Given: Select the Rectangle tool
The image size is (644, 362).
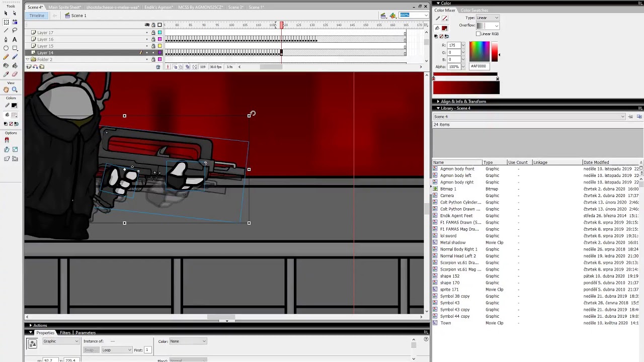Looking at the screenshot, I should point(15,48).
